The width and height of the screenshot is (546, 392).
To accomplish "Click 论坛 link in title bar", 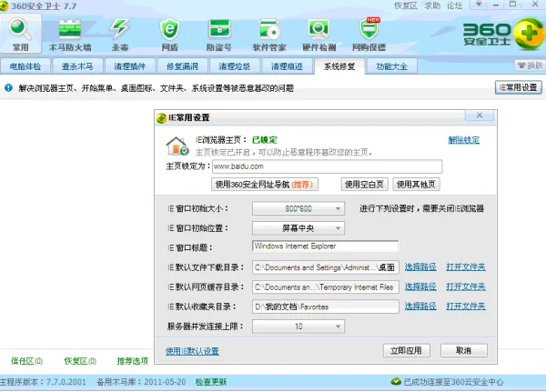I will 455,5.
